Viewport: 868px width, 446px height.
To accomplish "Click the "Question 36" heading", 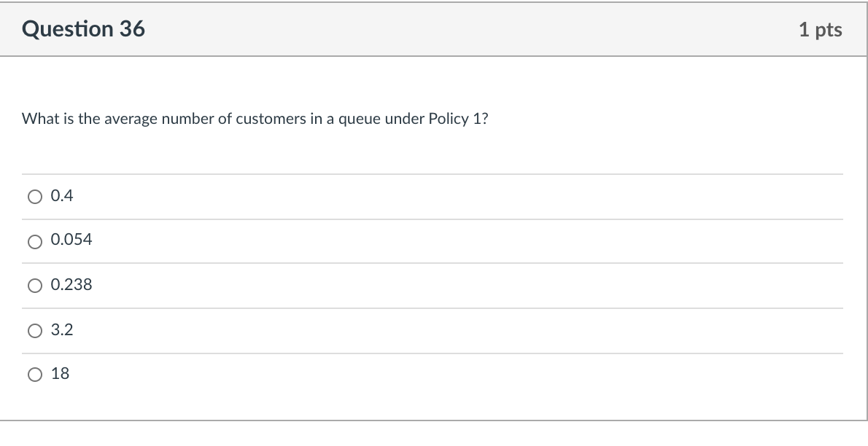I will (83, 29).
